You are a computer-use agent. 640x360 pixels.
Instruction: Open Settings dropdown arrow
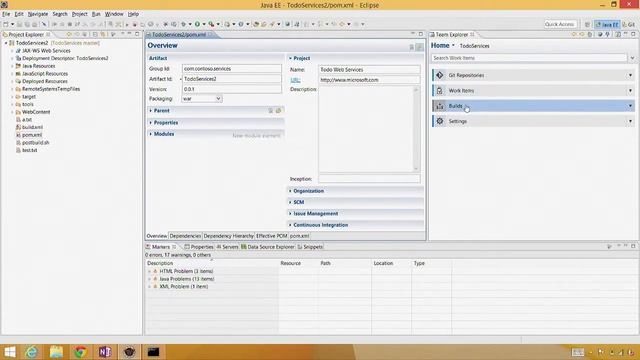pos(630,121)
